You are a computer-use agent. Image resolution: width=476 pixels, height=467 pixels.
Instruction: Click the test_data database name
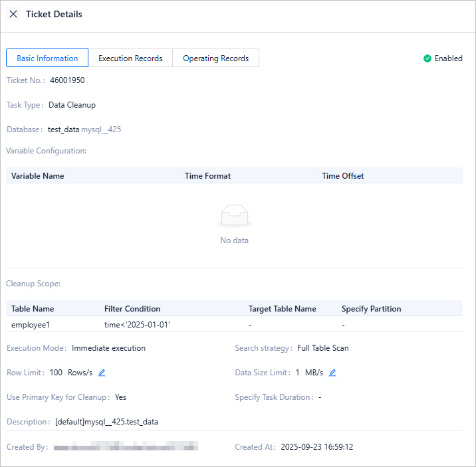pos(63,130)
